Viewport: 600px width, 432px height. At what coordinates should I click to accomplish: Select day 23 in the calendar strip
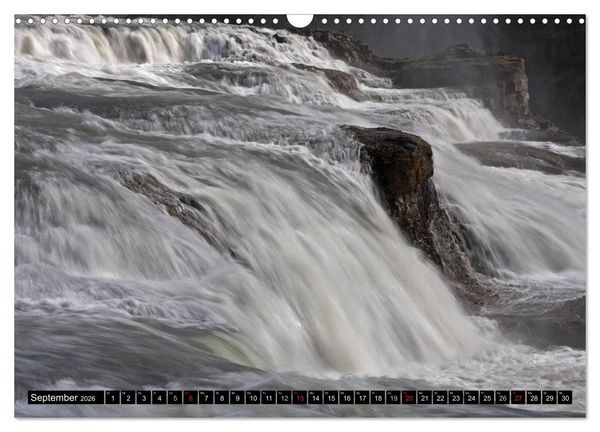coord(456,398)
